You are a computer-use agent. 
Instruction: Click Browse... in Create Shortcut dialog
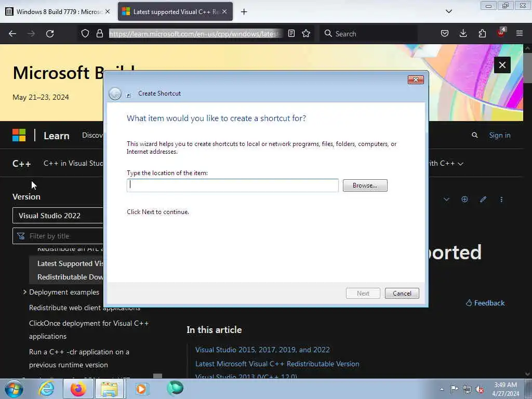365,185
